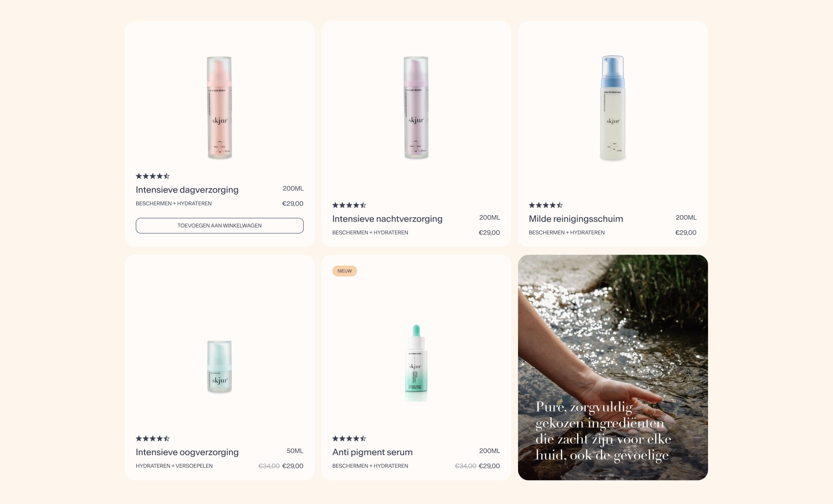
Task: Click star rating of Anti pigment serum
Action: pyautogui.click(x=349, y=439)
